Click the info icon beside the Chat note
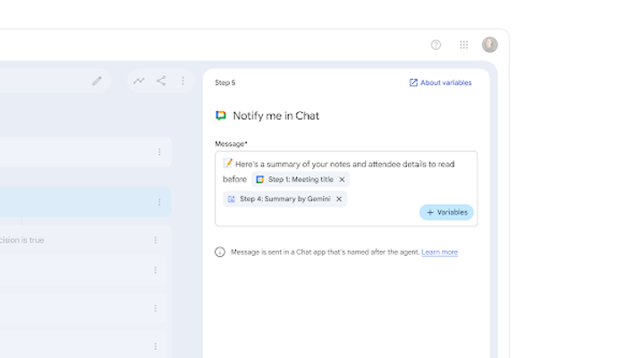This screenshot has width=644, height=358. tap(220, 252)
